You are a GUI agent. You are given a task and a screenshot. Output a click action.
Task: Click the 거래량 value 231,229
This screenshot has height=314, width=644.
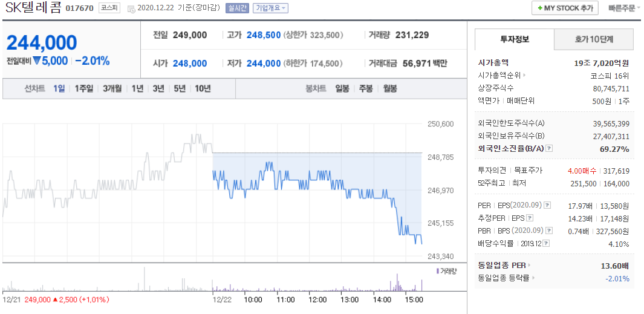tap(412, 35)
